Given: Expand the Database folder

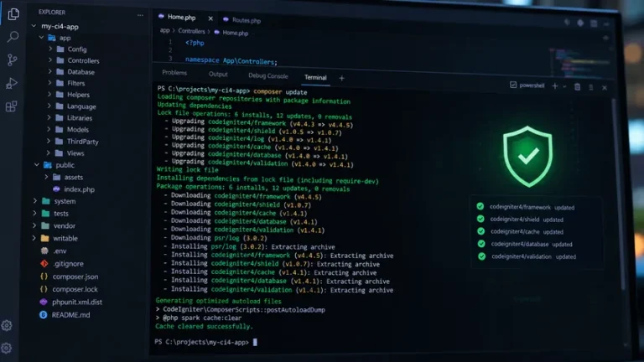Looking at the screenshot, I should pos(49,71).
